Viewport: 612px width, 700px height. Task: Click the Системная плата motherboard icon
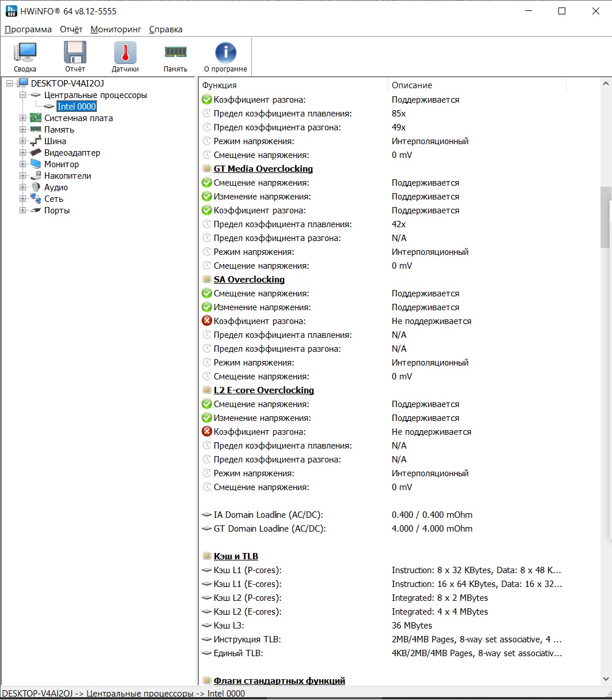pyautogui.click(x=36, y=118)
